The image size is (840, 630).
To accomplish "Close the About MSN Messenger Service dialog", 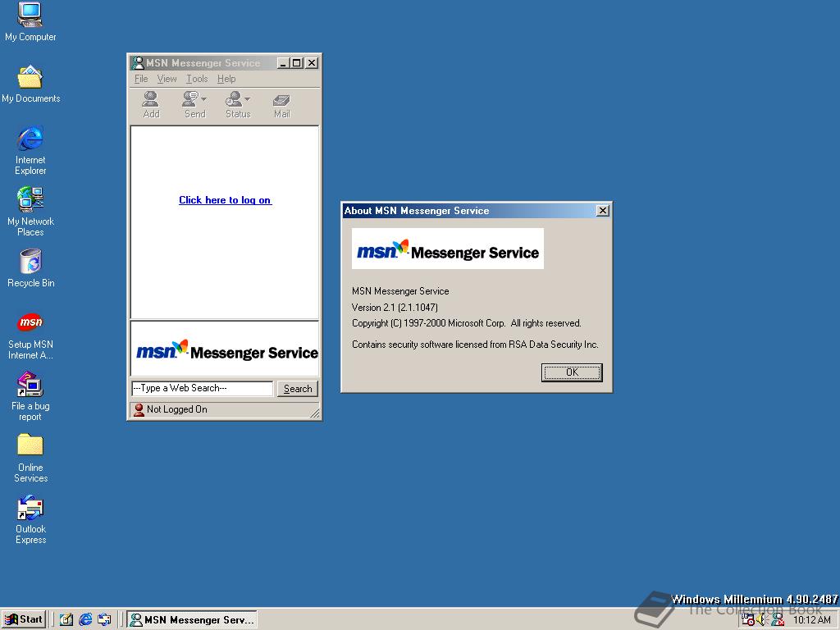I will tap(602, 211).
